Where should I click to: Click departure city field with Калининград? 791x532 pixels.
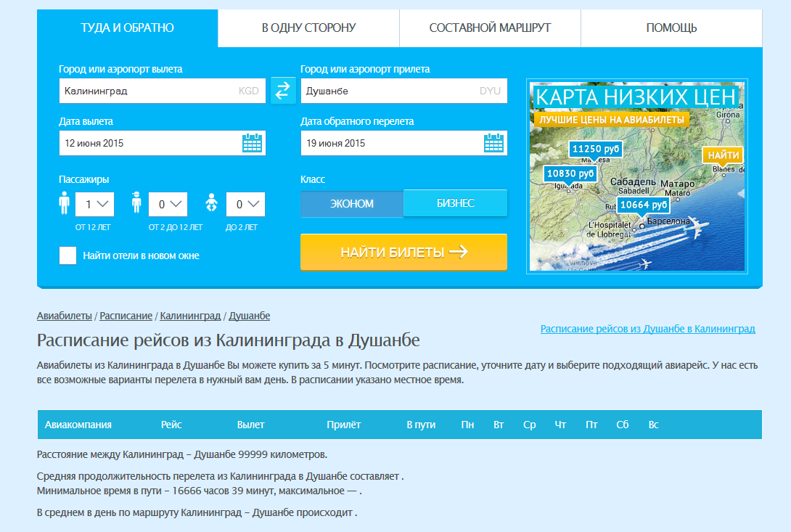click(x=163, y=91)
